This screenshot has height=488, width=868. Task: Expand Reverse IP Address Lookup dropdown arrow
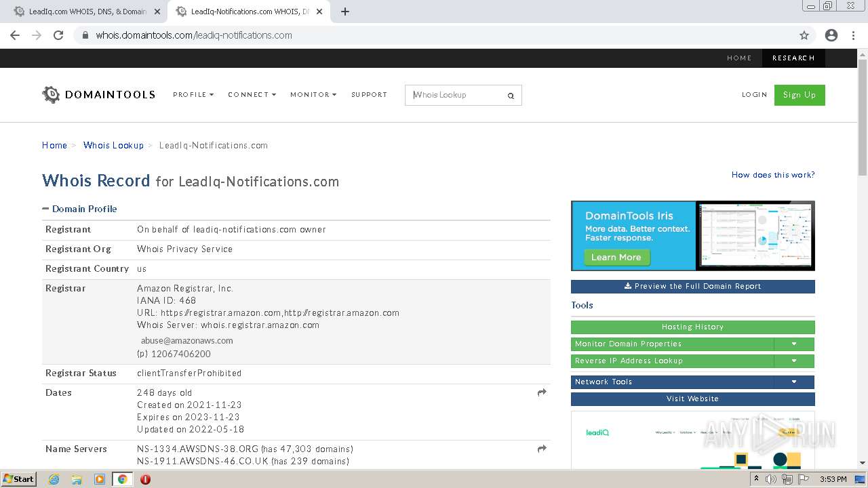[x=794, y=361]
